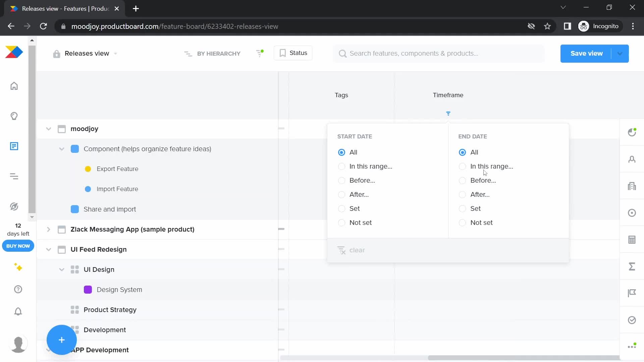The height and width of the screenshot is (362, 644).
Task: Click the sparkle what's new icon
Action: 18,267
